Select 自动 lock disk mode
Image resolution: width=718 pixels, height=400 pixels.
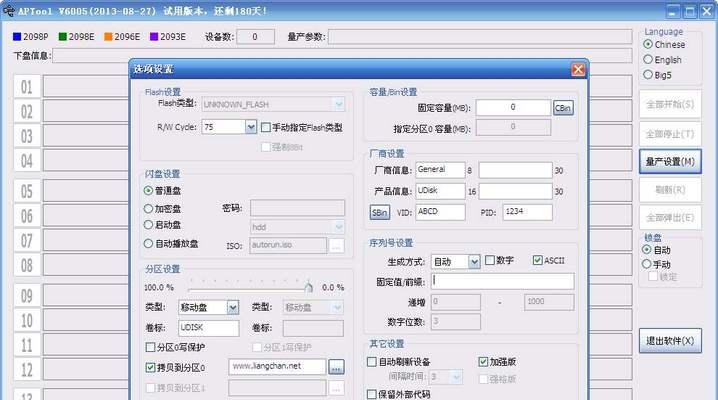646,250
